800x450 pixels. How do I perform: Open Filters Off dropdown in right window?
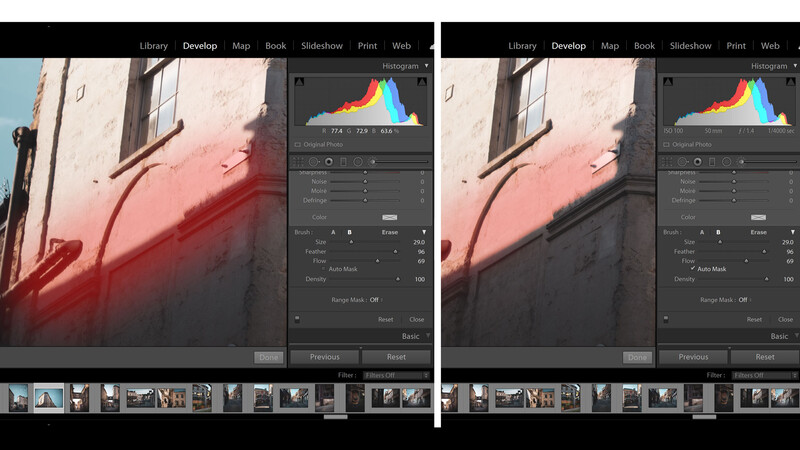coord(765,375)
